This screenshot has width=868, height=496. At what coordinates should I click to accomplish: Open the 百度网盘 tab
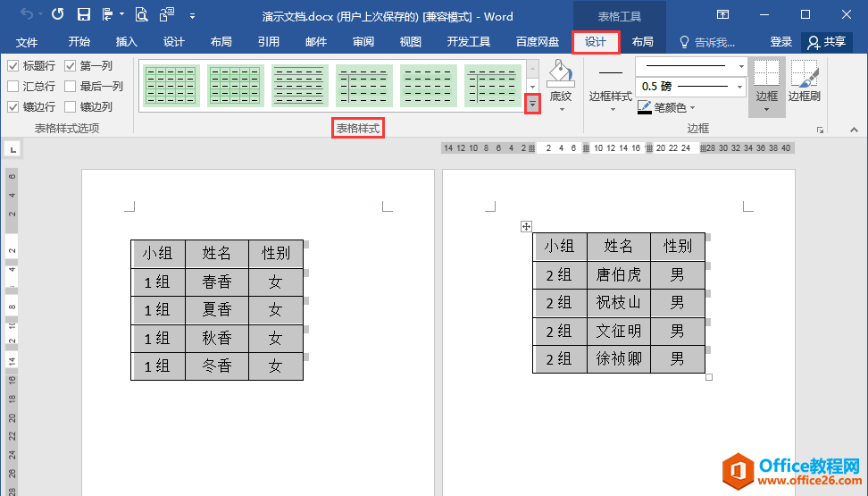537,42
